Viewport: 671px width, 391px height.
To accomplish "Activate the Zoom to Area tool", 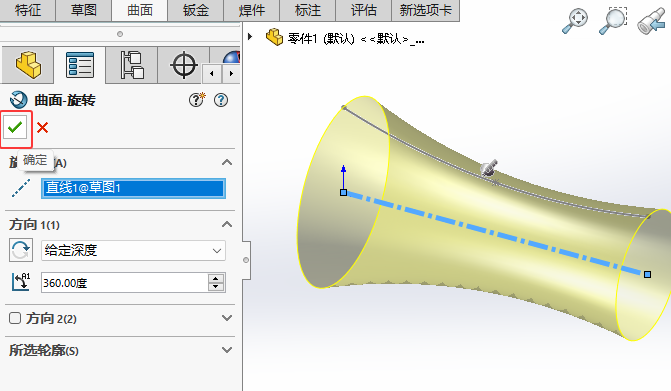I will tap(613, 21).
